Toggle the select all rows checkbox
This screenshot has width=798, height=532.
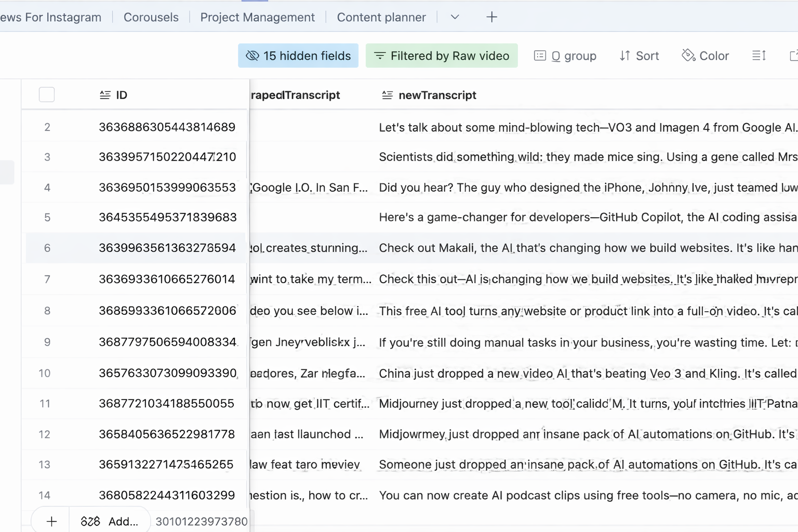(47, 95)
